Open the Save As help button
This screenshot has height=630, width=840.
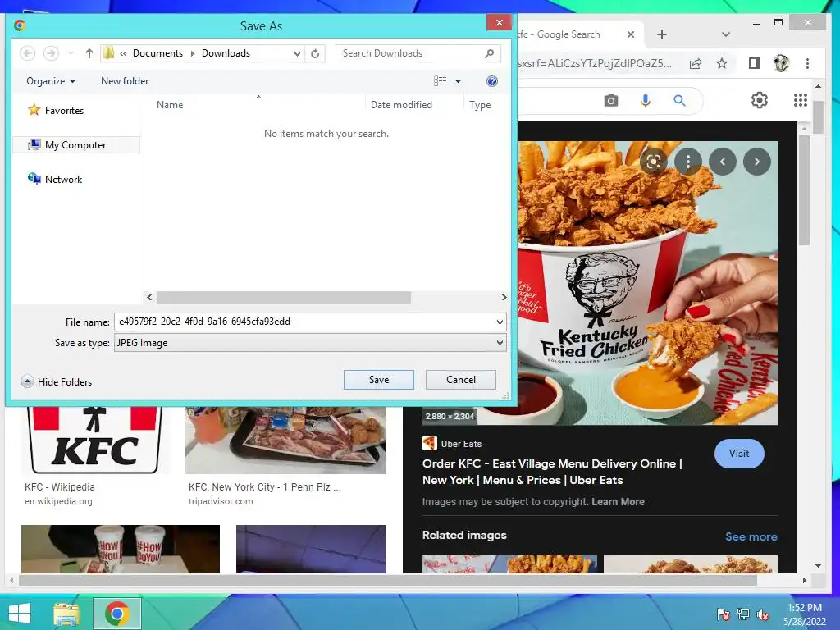pyautogui.click(x=492, y=81)
